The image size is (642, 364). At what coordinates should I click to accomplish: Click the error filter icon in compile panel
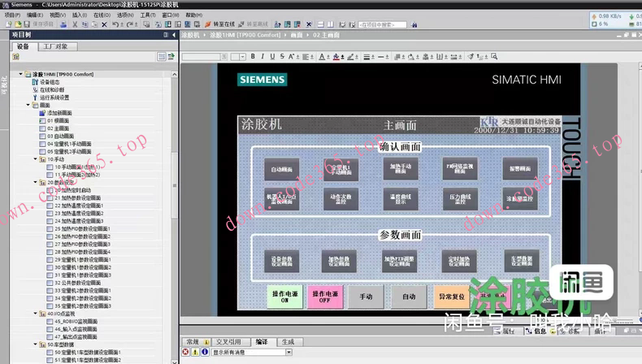pos(184,353)
